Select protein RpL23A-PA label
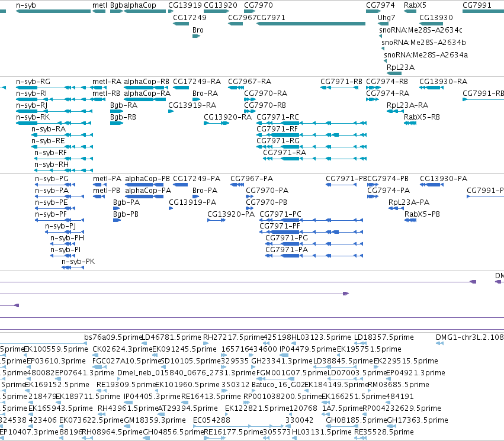Viewport: 504px width, 441px height. click(409, 202)
